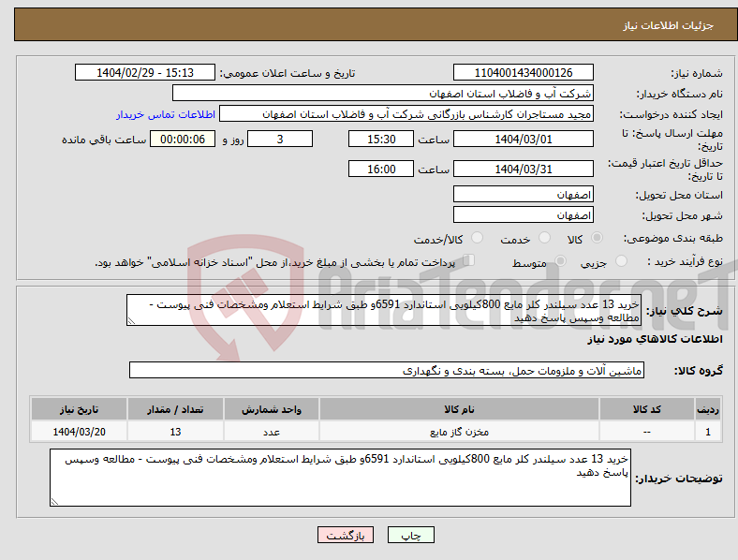Click the نام کالا column header
738x560 pixels.
point(459,409)
